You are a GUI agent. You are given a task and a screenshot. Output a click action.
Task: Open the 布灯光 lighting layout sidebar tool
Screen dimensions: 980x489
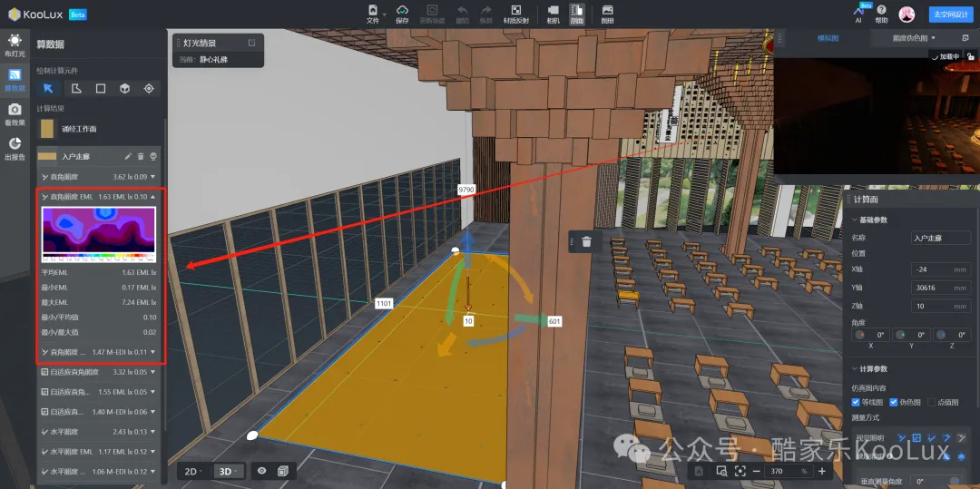15,45
